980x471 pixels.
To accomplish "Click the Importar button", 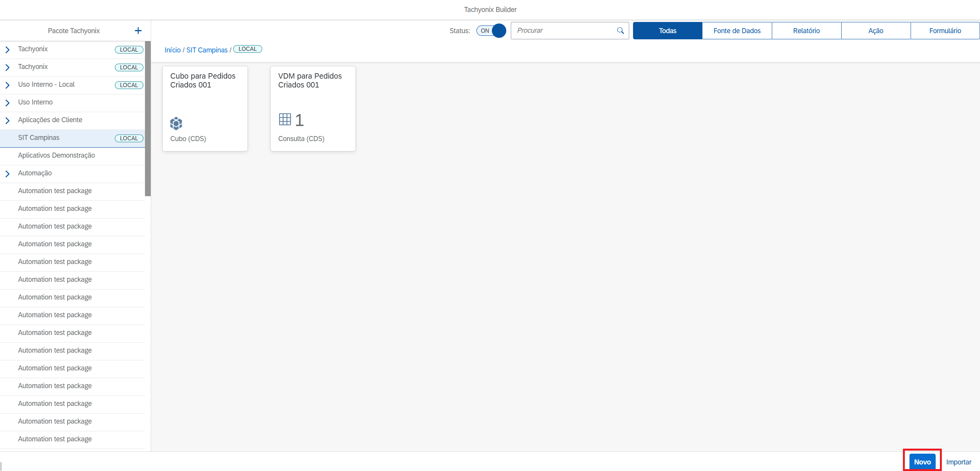I will coord(958,462).
